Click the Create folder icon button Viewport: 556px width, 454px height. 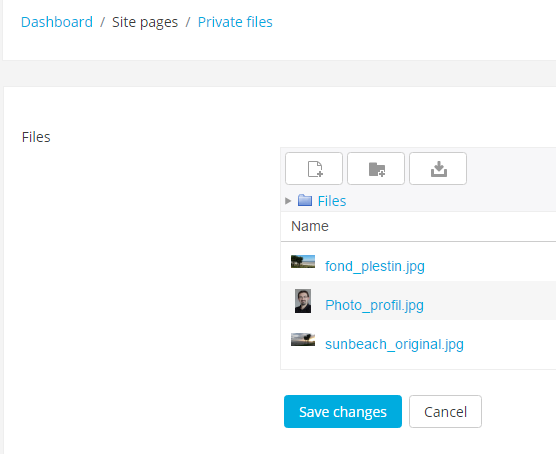[376, 168]
